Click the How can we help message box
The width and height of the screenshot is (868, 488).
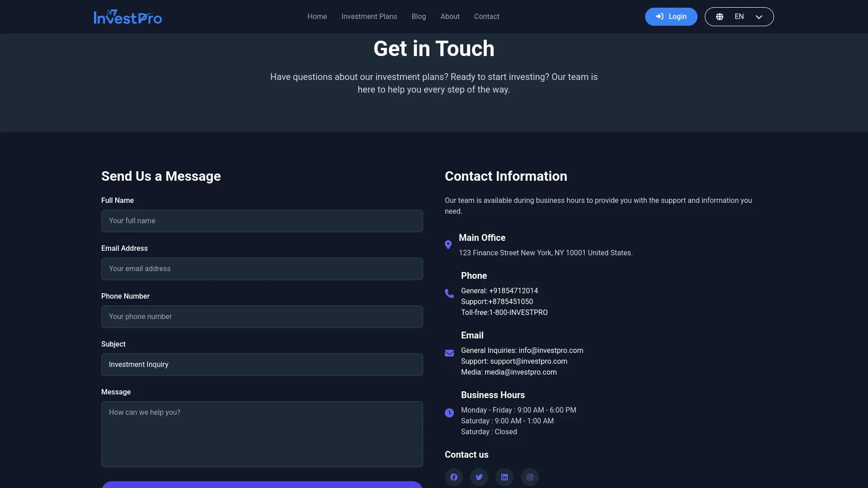(262, 434)
